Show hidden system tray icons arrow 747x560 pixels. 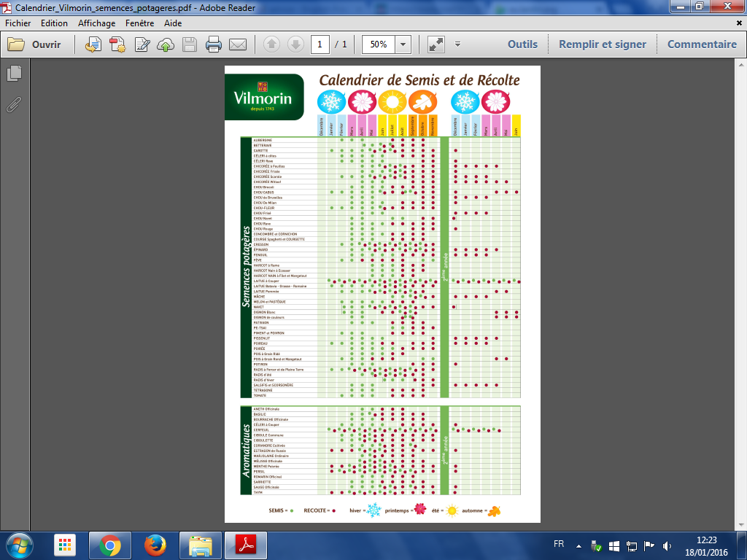point(579,545)
